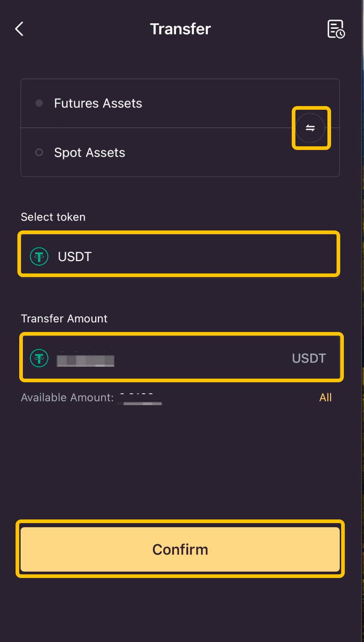Click the Available Amount text
Viewport: 364px width, 642px height.
tap(67, 397)
